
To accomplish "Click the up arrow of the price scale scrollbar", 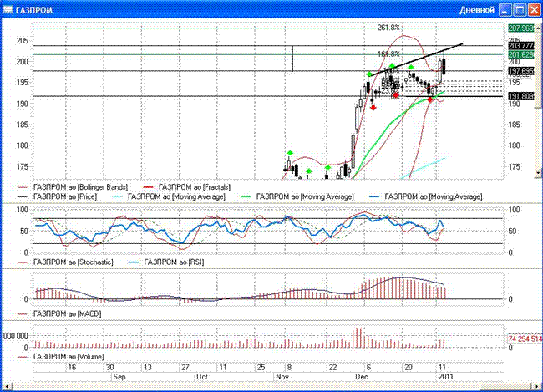I will 538,29.
